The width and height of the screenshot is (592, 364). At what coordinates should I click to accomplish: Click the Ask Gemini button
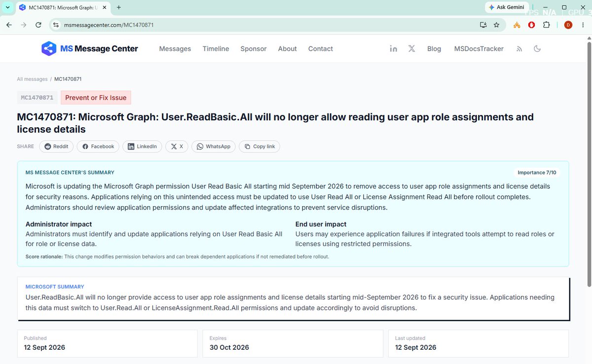pyautogui.click(x=507, y=7)
